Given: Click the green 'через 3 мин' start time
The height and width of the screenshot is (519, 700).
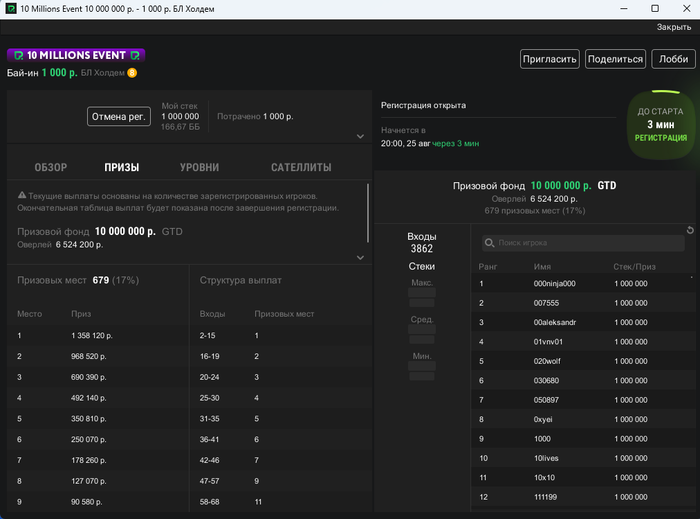Looking at the screenshot, I should (455, 144).
